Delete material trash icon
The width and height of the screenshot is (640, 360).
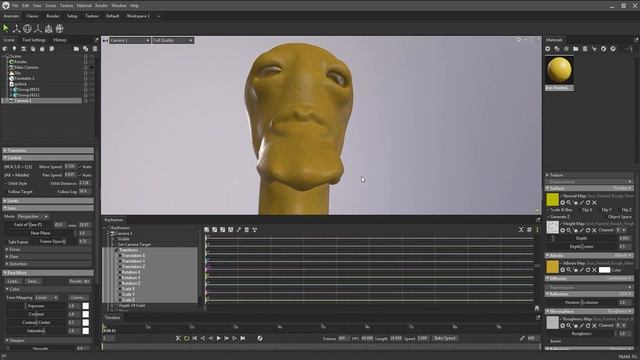click(x=585, y=49)
